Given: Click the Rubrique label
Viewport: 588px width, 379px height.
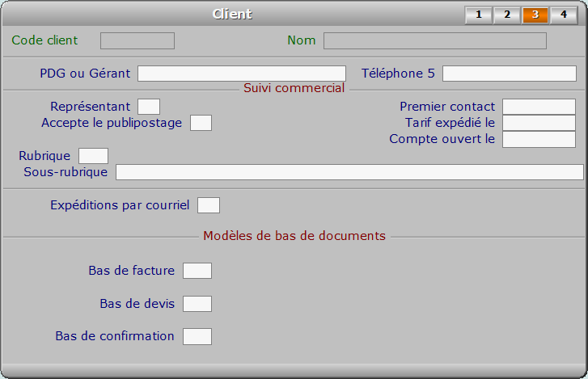Looking at the screenshot, I should pos(44,156).
